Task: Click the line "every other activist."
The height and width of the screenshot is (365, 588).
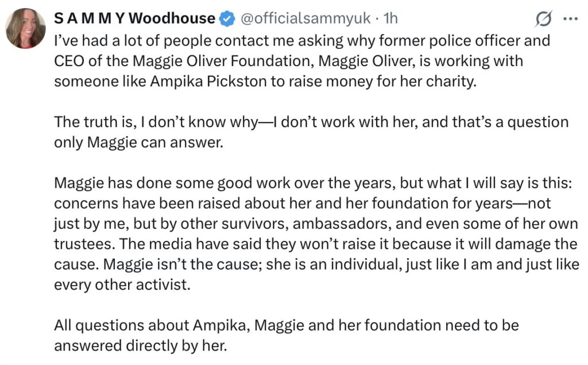Action: point(121,285)
